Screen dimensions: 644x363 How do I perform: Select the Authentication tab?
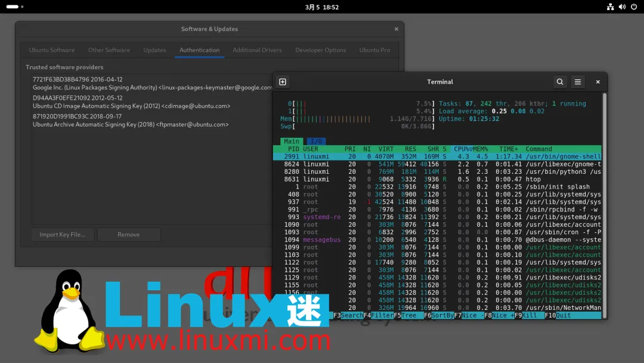click(x=199, y=50)
